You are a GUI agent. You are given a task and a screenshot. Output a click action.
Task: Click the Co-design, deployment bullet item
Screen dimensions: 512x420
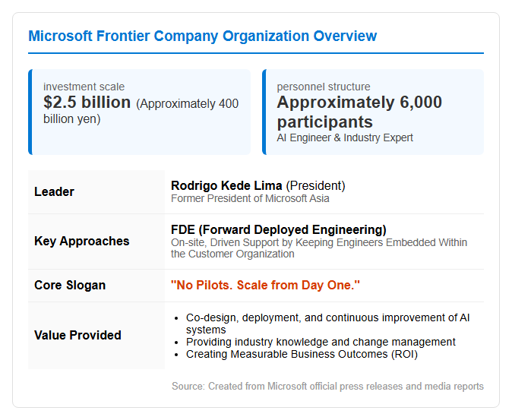point(327,324)
